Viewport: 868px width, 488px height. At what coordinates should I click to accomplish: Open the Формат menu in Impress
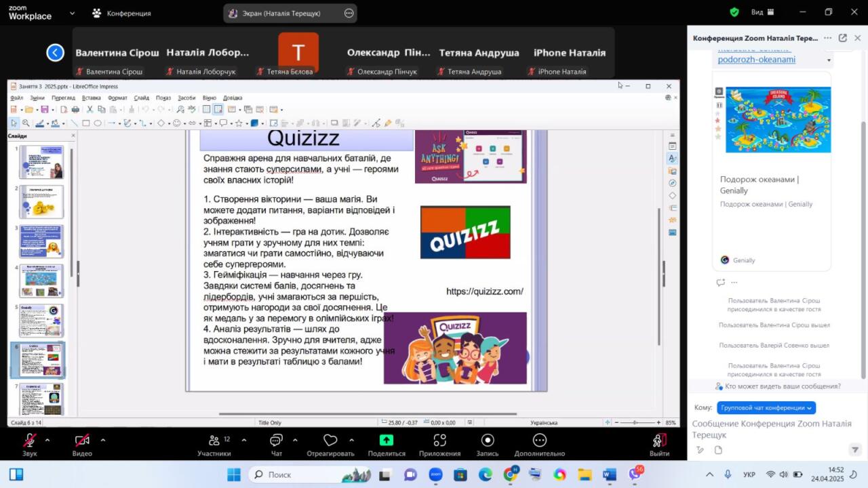[x=117, y=98]
